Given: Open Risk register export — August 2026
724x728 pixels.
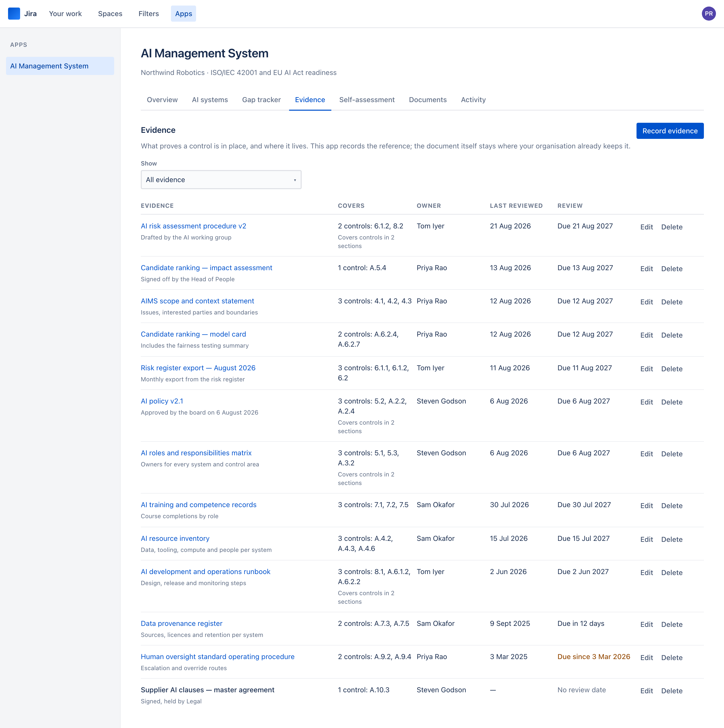Looking at the screenshot, I should tap(198, 368).
